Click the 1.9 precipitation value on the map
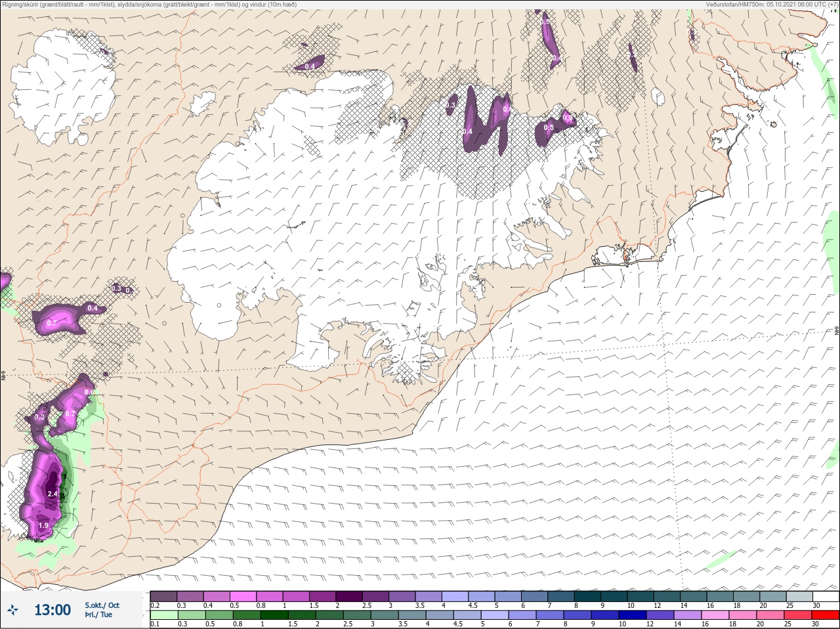 43,526
